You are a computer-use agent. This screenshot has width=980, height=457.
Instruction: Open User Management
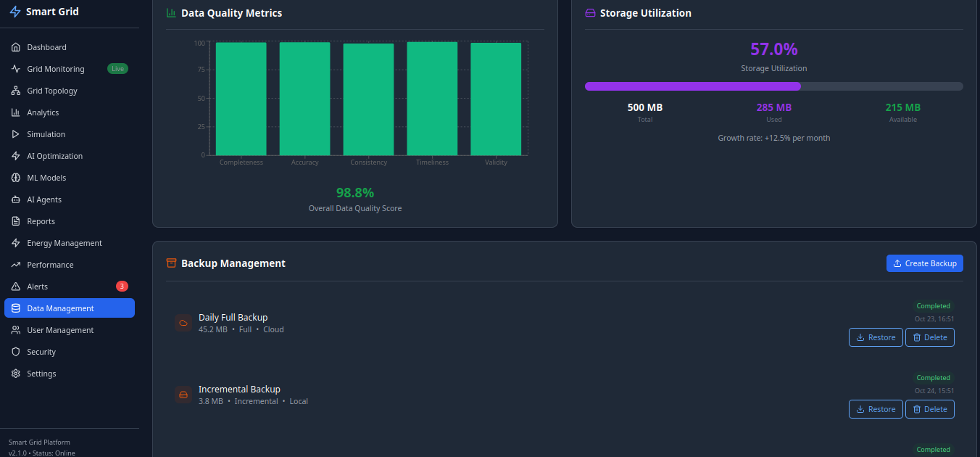coord(70,330)
